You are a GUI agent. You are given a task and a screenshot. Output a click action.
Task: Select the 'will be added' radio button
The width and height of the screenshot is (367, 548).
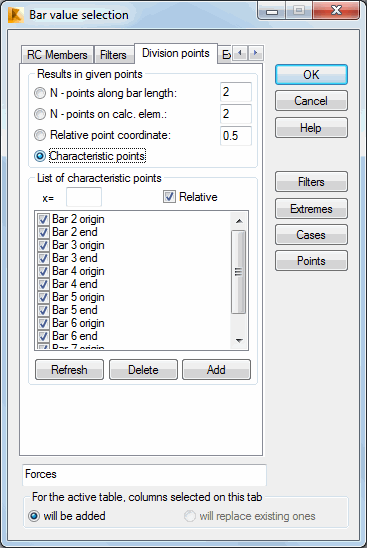point(34,516)
